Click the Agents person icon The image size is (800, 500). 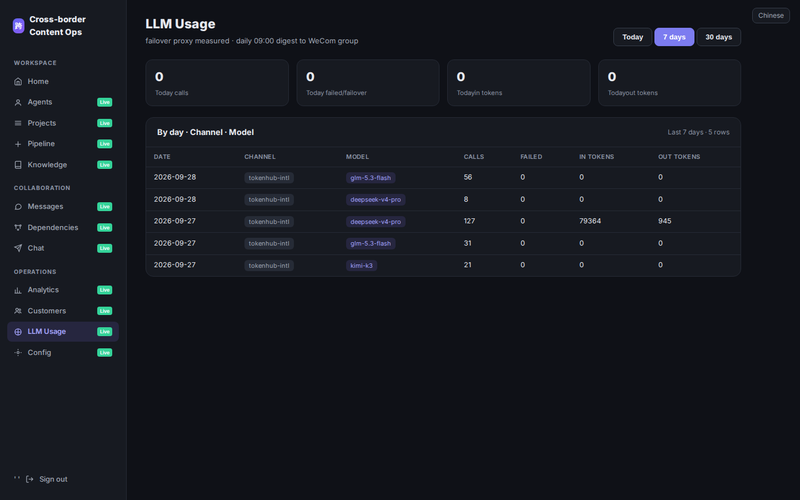[x=18, y=103]
